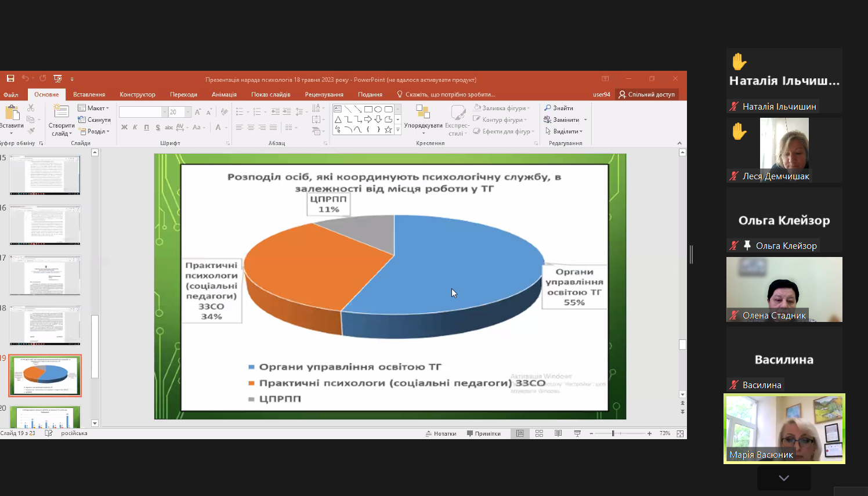This screenshot has height=496, width=868.
Task: Toggle the Нотатки notes pane
Action: tap(441, 433)
